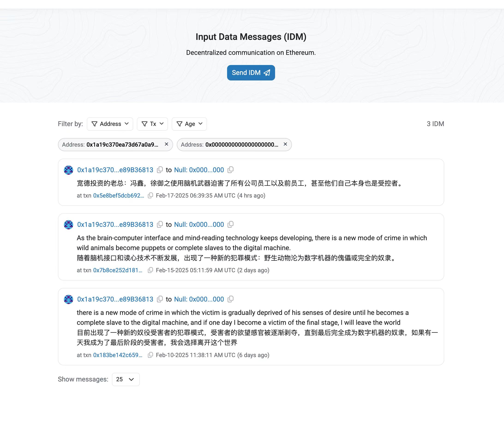Copy transaction hash 0x7b8ce252d181
Image resolution: width=504 pixels, height=426 pixels.
[150, 270]
